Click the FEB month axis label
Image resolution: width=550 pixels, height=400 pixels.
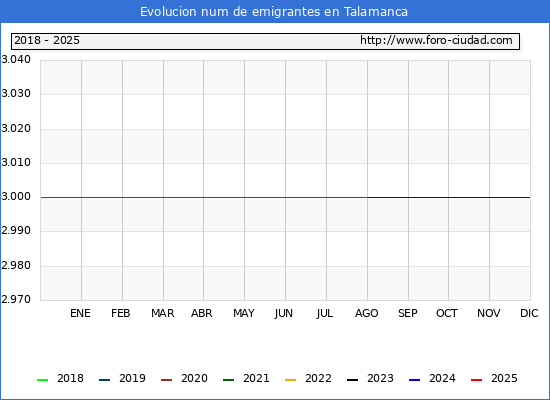121,313
